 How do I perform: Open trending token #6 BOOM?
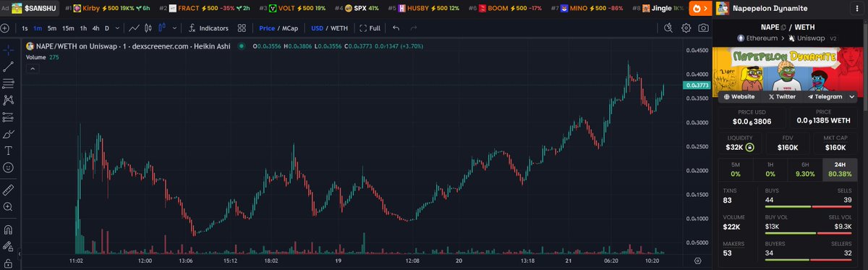pyautogui.click(x=506, y=8)
